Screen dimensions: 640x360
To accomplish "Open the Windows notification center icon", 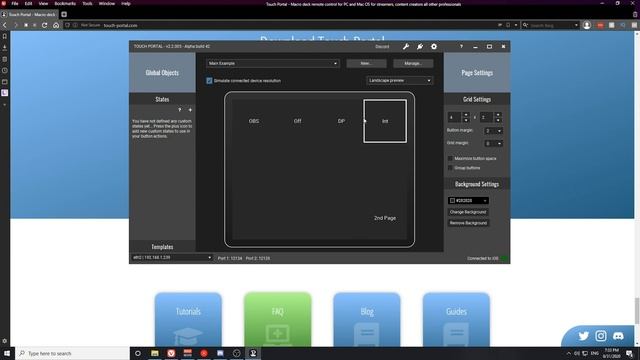I will (630, 353).
